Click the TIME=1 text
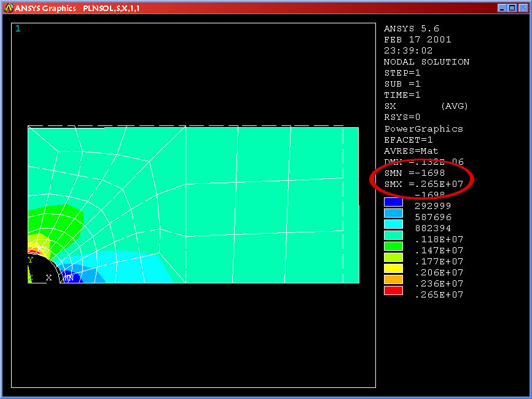This screenshot has width=532, height=399. point(402,95)
